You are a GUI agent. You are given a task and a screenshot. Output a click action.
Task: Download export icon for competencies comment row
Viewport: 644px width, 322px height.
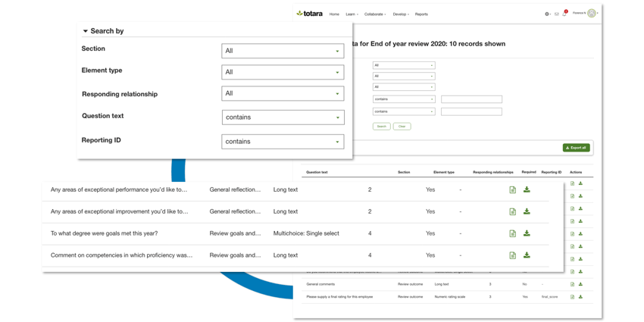coord(527,255)
